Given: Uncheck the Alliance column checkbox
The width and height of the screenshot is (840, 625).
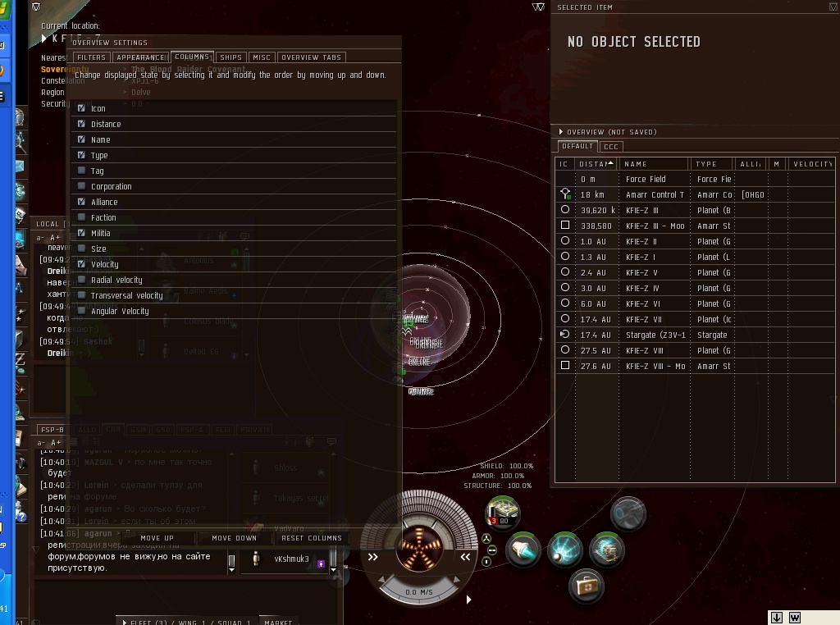Looking at the screenshot, I should tap(81, 202).
